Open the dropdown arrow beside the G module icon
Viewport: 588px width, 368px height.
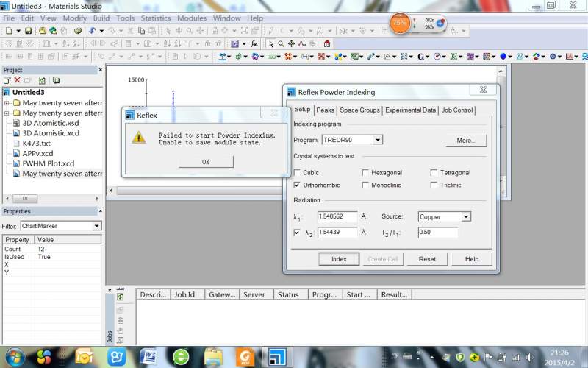[428, 57]
